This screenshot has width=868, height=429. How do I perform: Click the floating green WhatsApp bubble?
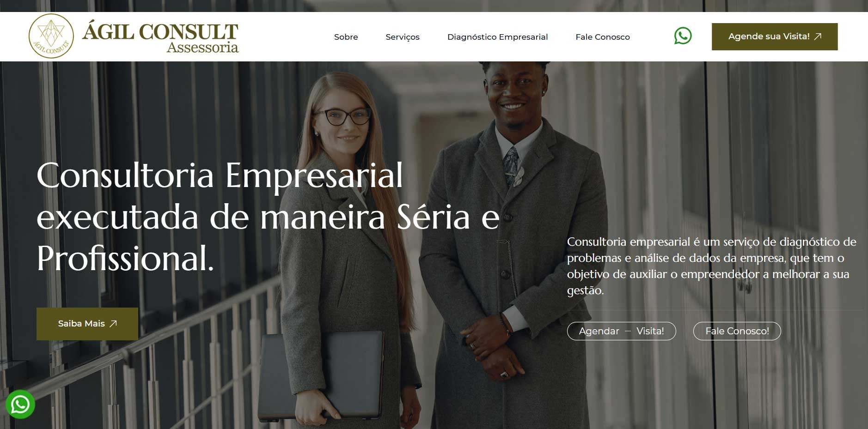20,405
